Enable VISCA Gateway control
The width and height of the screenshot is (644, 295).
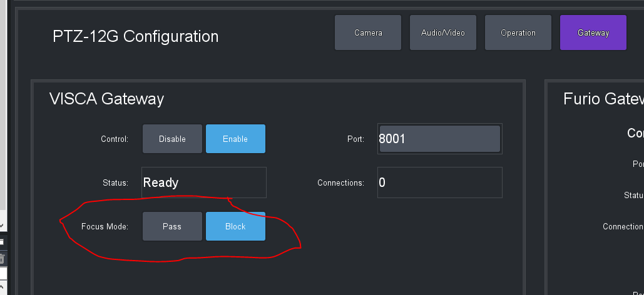point(235,139)
